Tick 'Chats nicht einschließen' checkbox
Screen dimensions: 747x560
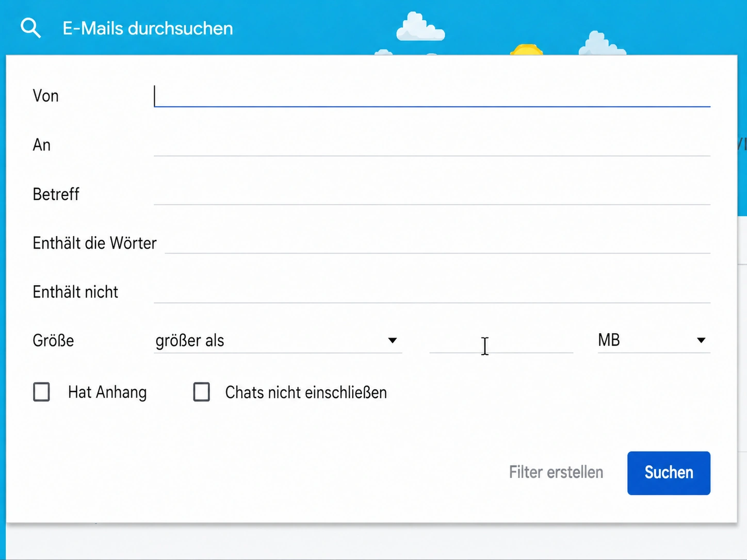click(201, 392)
